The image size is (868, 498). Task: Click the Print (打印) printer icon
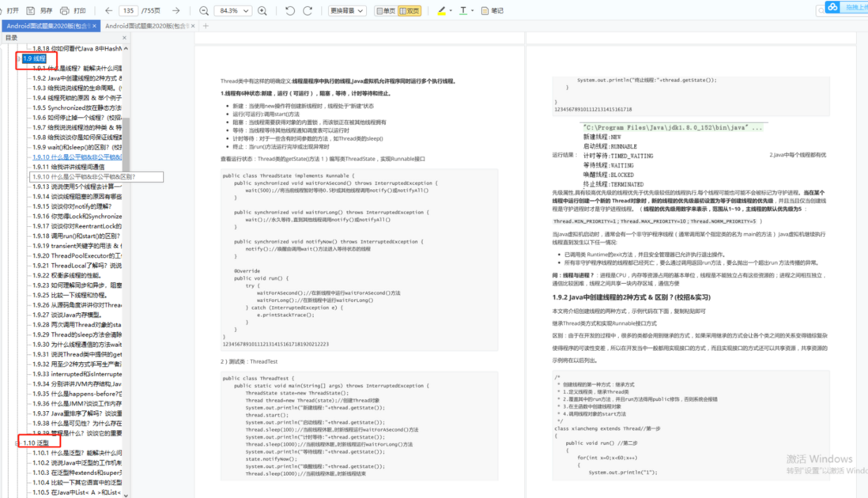point(65,10)
